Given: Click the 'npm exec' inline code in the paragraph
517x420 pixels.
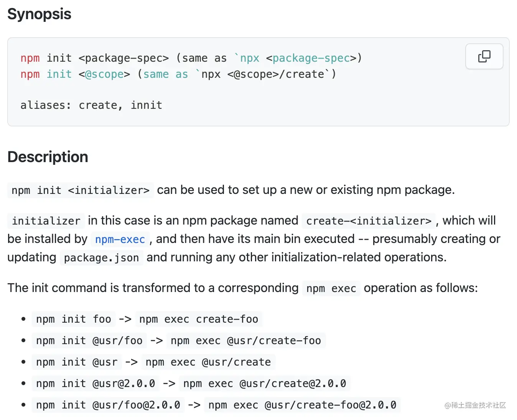Looking at the screenshot, I should pyautogui.click(x=331, y=289).
